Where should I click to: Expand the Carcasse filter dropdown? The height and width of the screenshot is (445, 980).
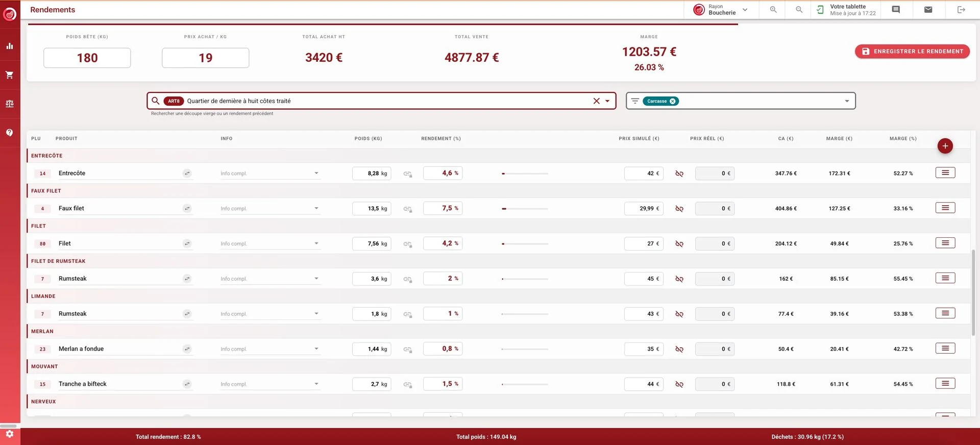[847, 101]
